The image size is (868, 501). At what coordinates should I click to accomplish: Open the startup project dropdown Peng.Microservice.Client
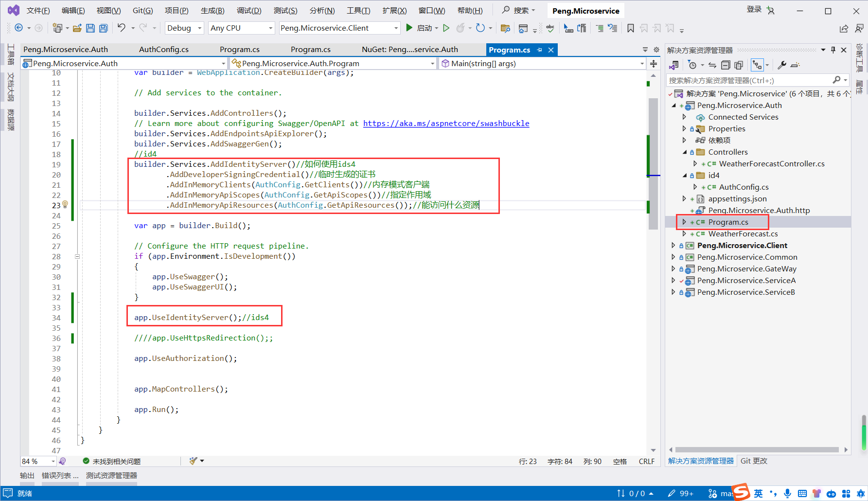[339, 28]
